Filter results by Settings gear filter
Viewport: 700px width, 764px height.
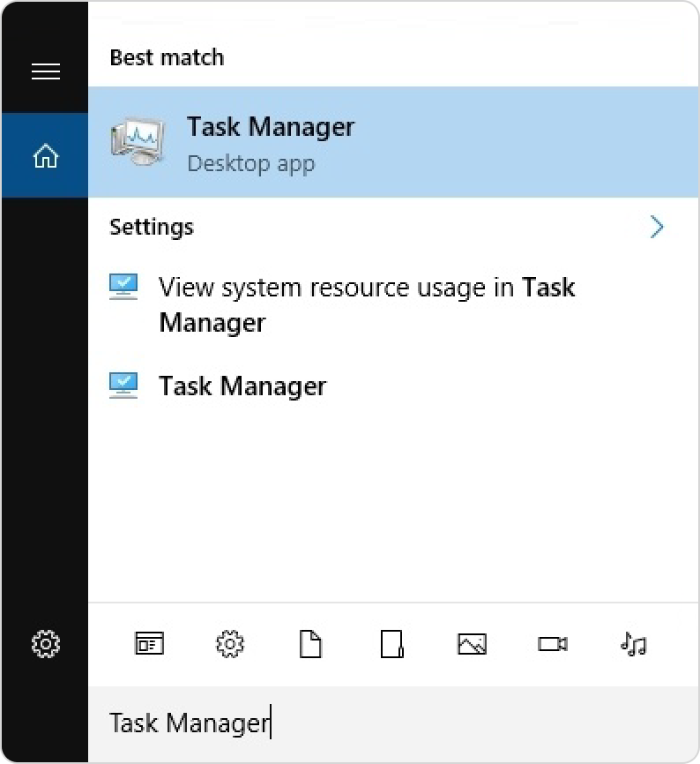(x=230, y=644)
